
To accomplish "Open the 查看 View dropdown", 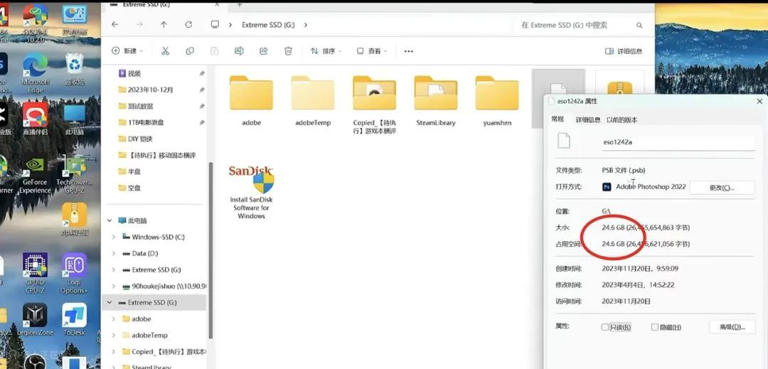I will point(372,51).
